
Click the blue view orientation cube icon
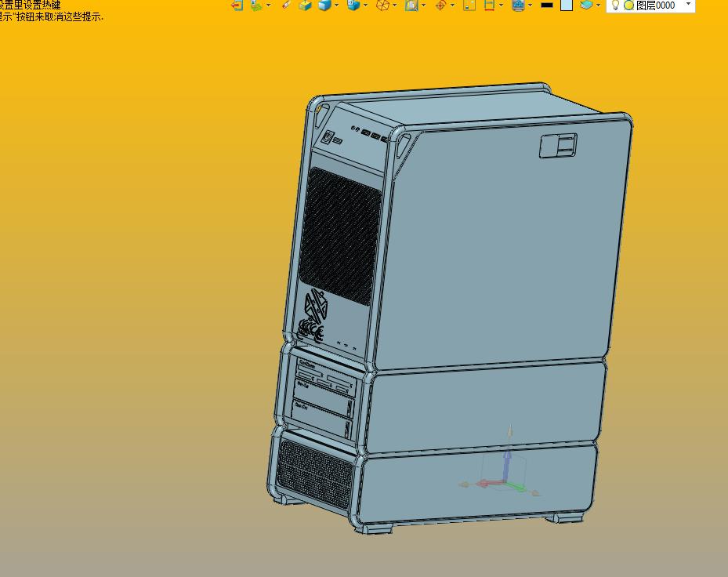353,5
